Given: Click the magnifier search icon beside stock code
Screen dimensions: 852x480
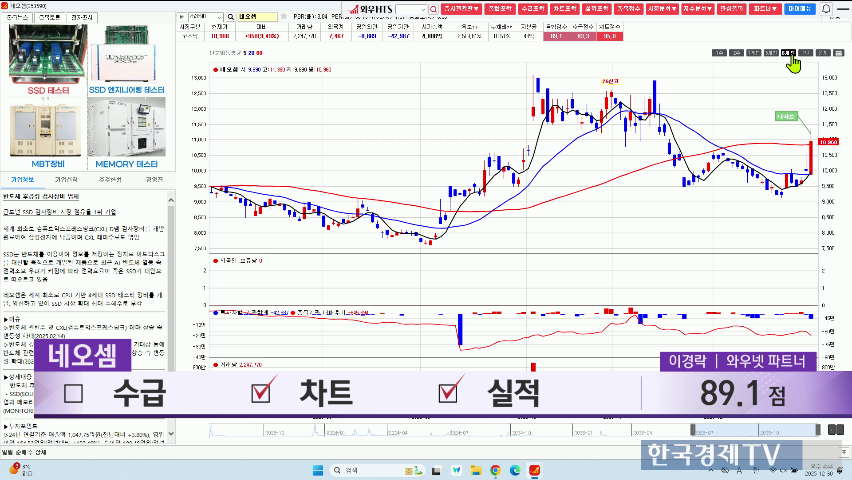Looking at the screenshot, I should [x=230, y=18].
